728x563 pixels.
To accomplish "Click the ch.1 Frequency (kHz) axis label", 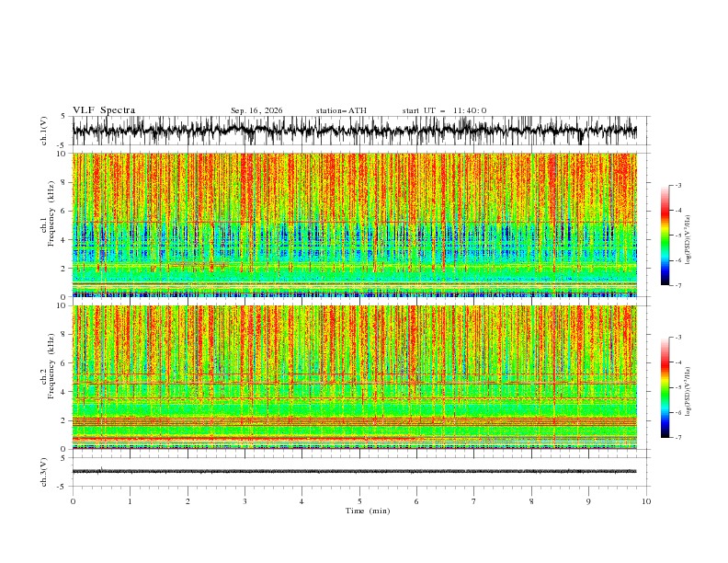I will (x=48, y=224).
